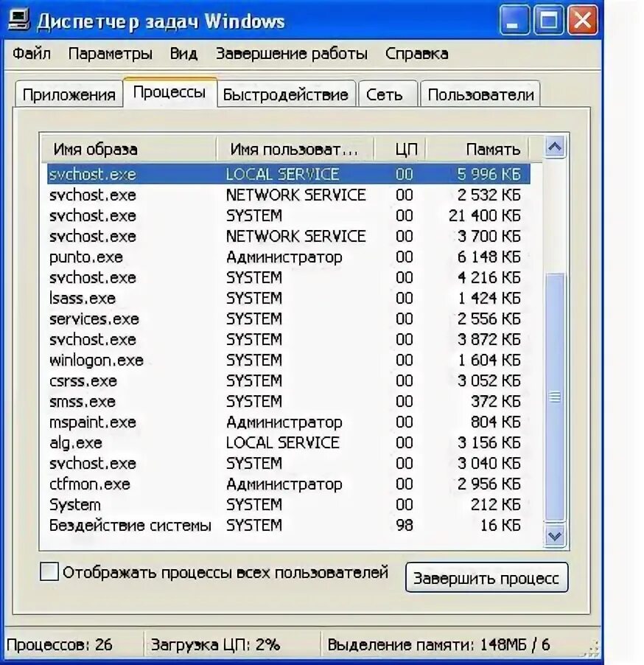Select the ctfmon.exe process

tap(288, 484)
